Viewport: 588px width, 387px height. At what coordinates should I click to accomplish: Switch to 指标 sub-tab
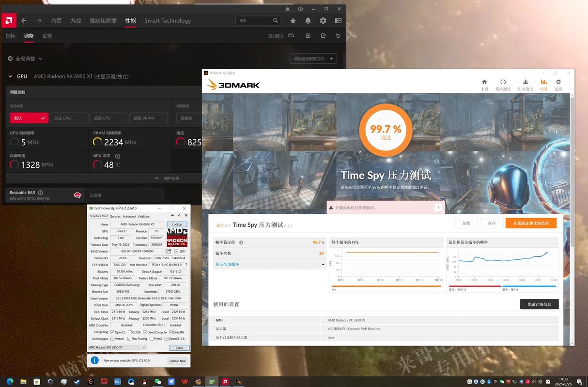pos(11,36)
